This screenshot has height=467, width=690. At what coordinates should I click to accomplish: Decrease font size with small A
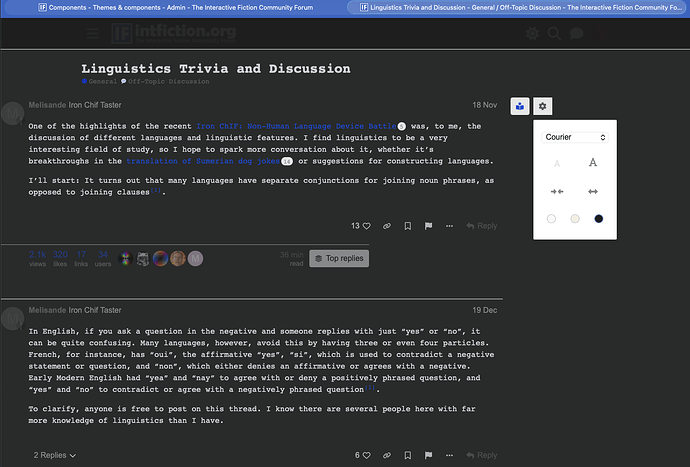(x=557, y=163)
